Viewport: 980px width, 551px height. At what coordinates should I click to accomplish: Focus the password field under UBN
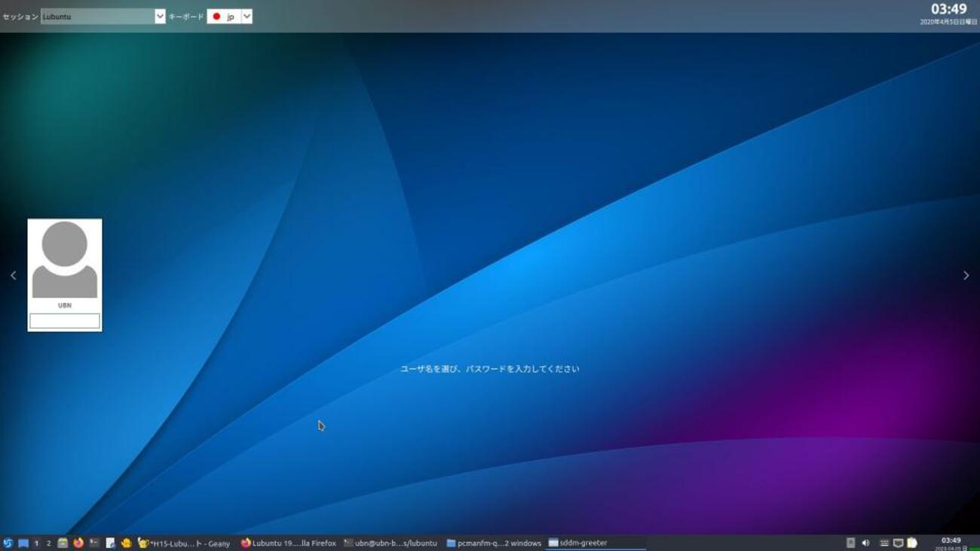click(65, 321)
